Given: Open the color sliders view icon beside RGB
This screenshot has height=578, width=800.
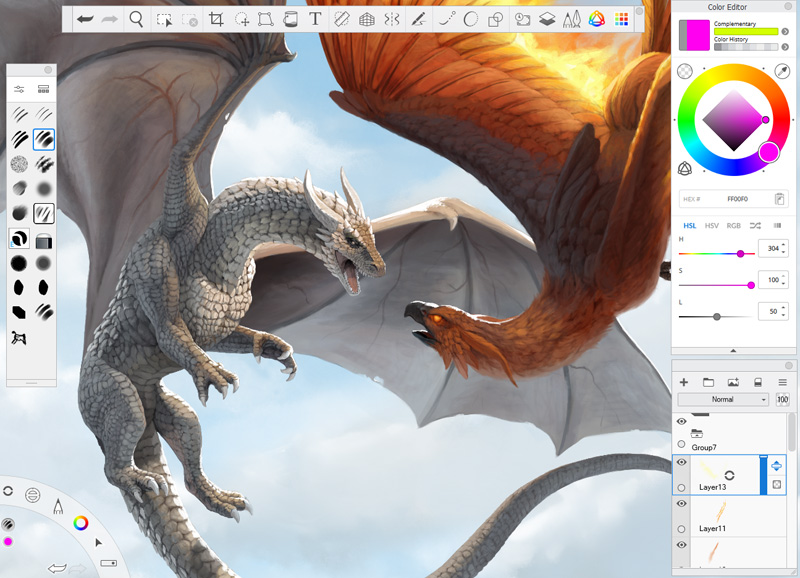Looking at the screenshot, I should (x=778, y=225).
